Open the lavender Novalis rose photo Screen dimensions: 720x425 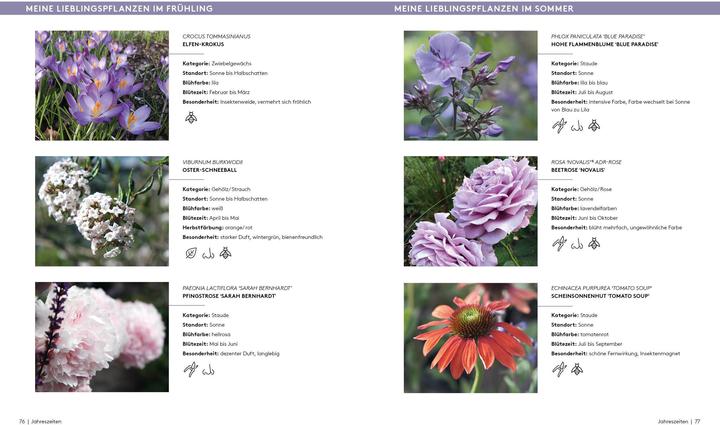[x=471, y=211]
